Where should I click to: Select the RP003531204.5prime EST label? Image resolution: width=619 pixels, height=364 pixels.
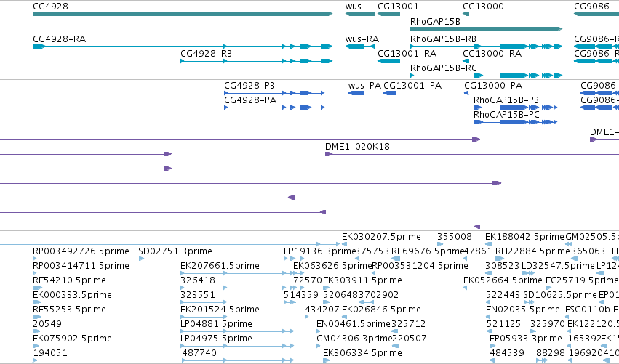point(420,266)
